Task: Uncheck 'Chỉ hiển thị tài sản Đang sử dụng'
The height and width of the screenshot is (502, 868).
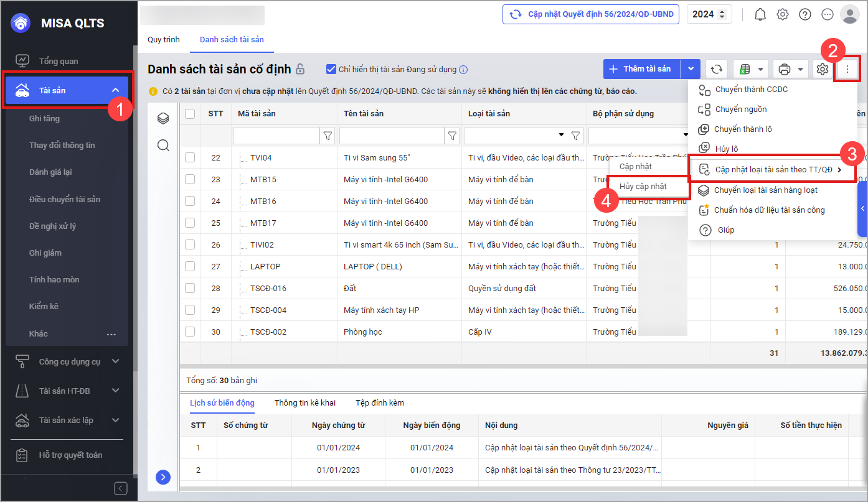Action: 331,69
